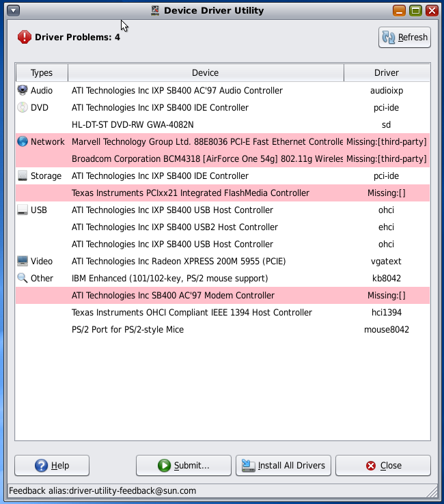
Task: Click the hci1394 driver cell
Action: (x=387, y=312)
